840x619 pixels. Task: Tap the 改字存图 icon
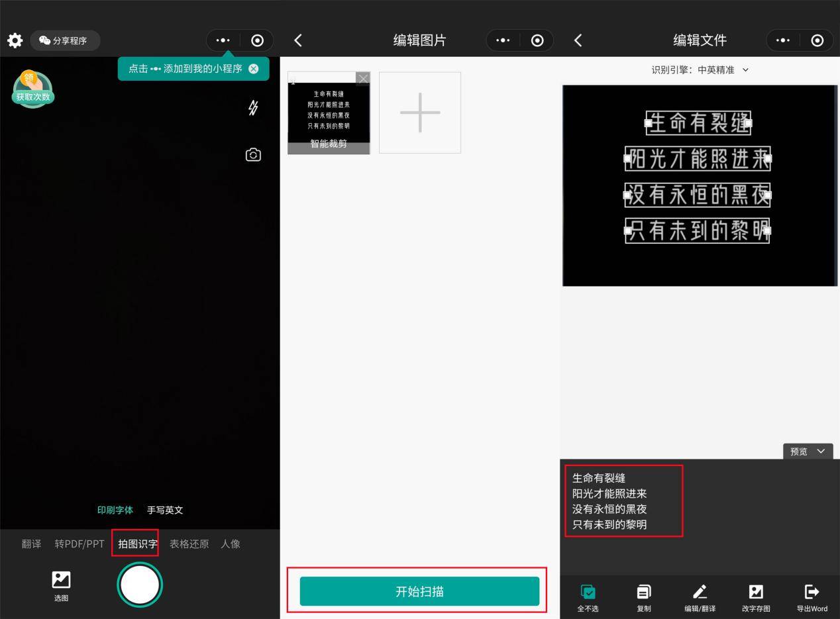755,596
